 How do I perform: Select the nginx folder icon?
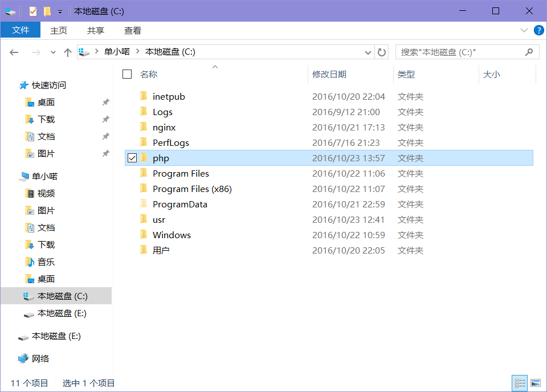144,126
